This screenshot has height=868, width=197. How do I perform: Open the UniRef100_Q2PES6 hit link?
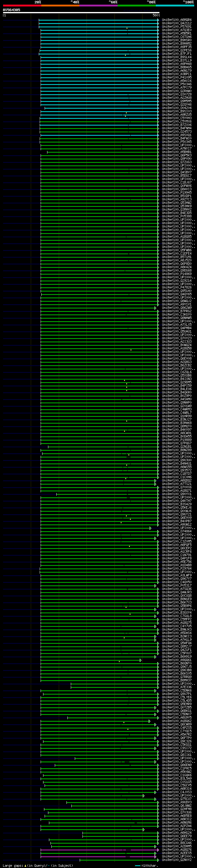(177, 50)
